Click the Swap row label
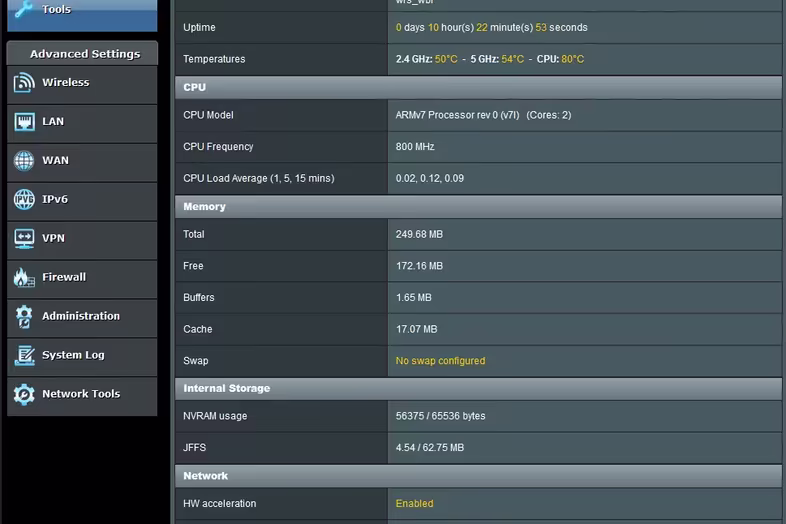 (195, 361)
